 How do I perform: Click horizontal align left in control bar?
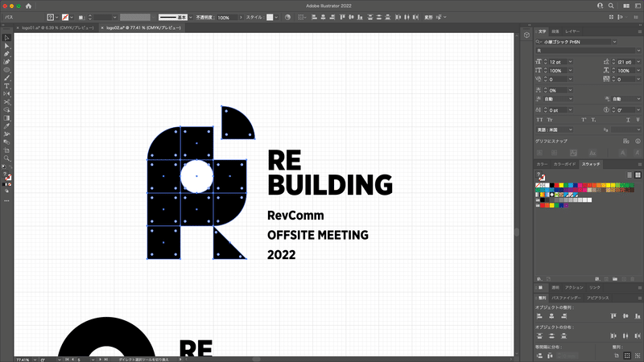[x=314, y=17]
